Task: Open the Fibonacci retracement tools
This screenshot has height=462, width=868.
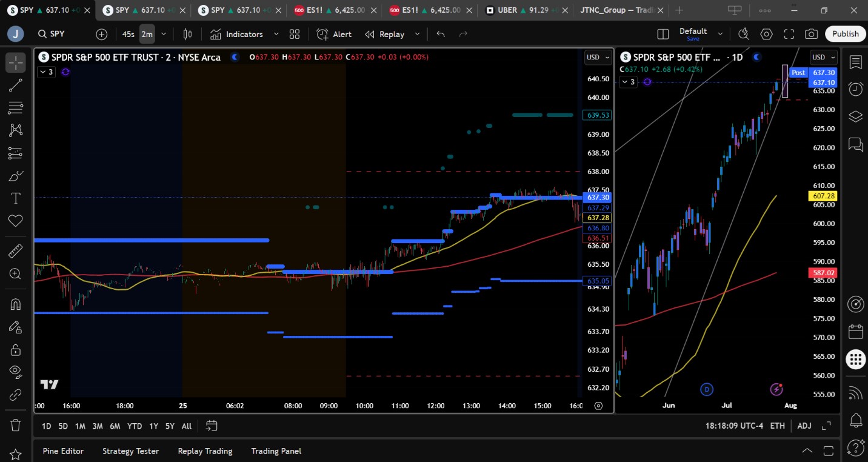Action: [16, 108]
